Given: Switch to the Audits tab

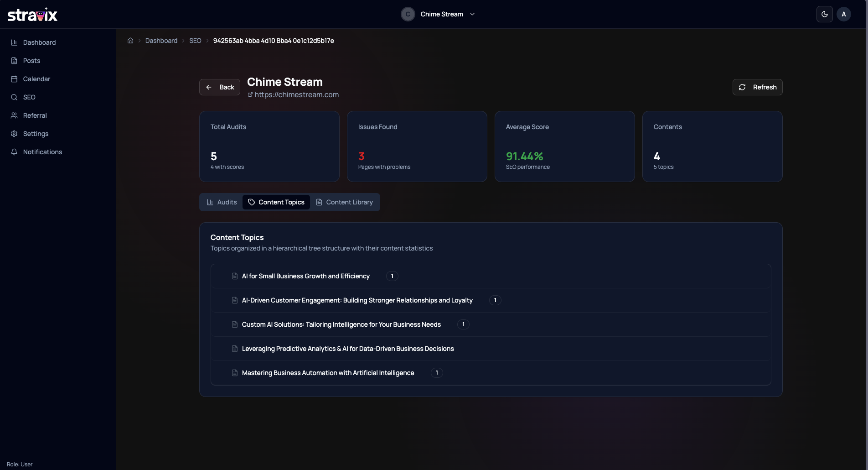Looking at the screenshot, I should [x=222, y=202].
